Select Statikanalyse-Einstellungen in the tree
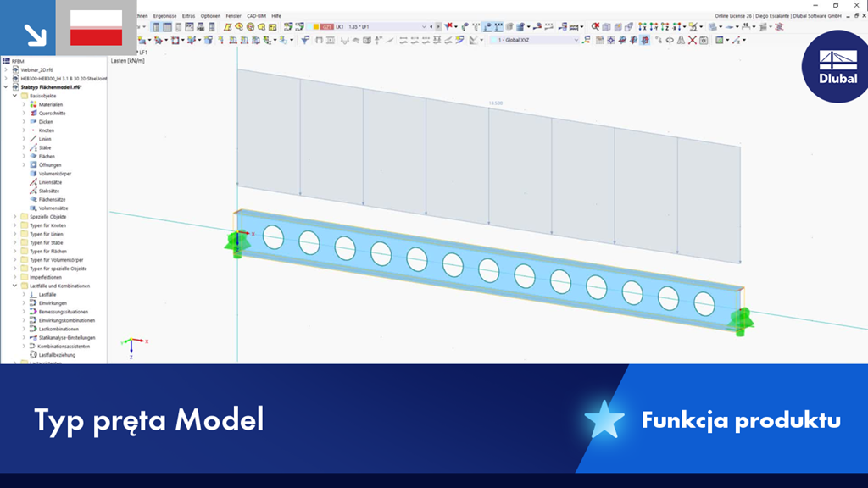Image resolution: width=868 pixels, height=488 pixels. tap(67, 337)
